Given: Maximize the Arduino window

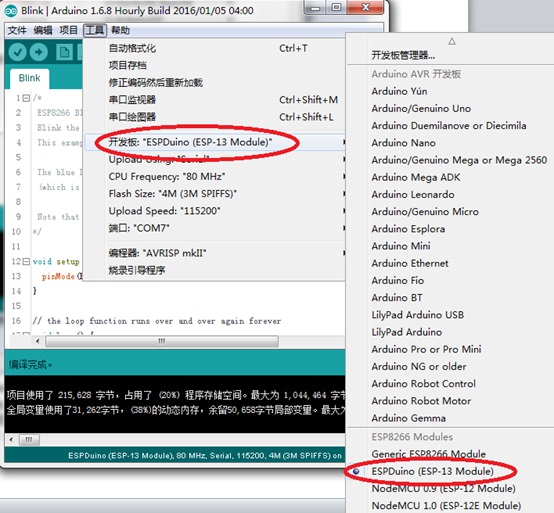Looking at the screenshot, I should tap(336, 8).
